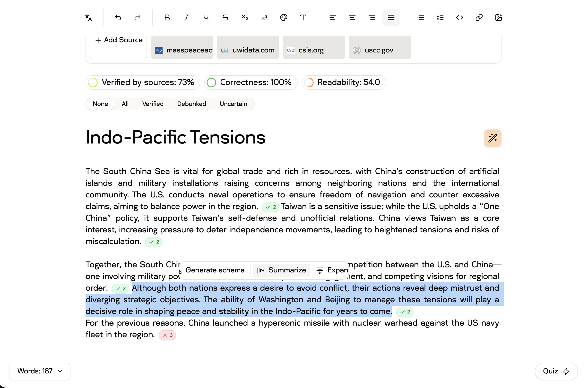
Task: Toggle justify text alignment
Action: pyautogui.click(x=391, y=17)
